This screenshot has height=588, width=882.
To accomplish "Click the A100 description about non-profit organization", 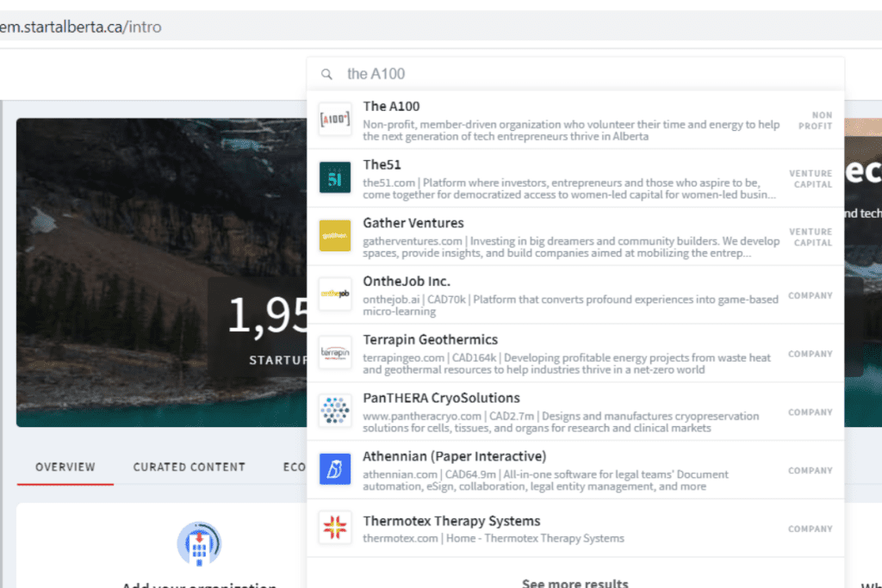I will 571,130.
